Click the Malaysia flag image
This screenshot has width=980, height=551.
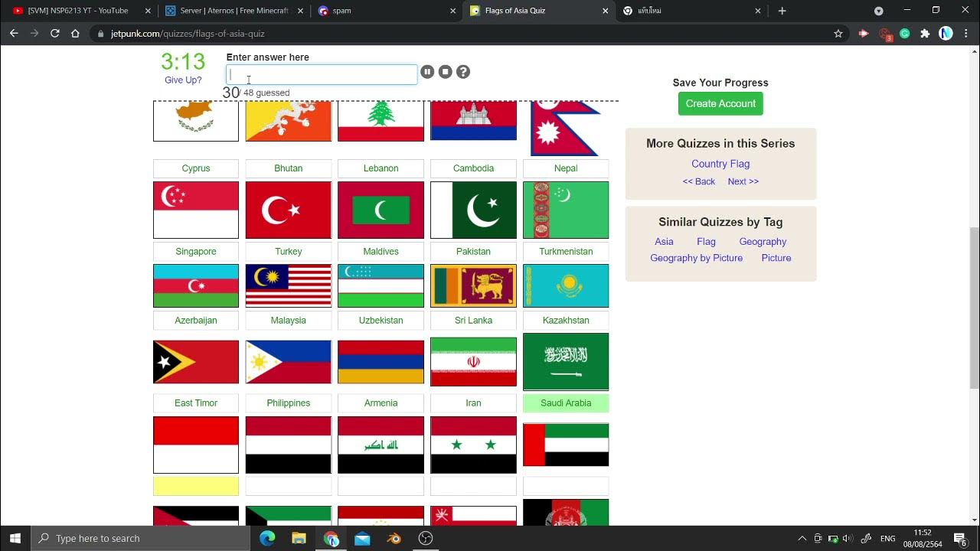(x=289, y=285)
